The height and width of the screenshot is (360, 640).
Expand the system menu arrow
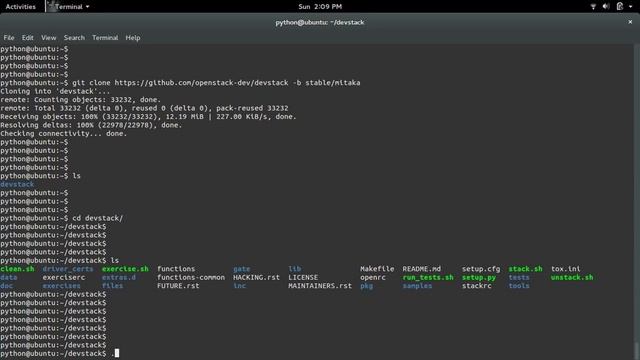631,7
